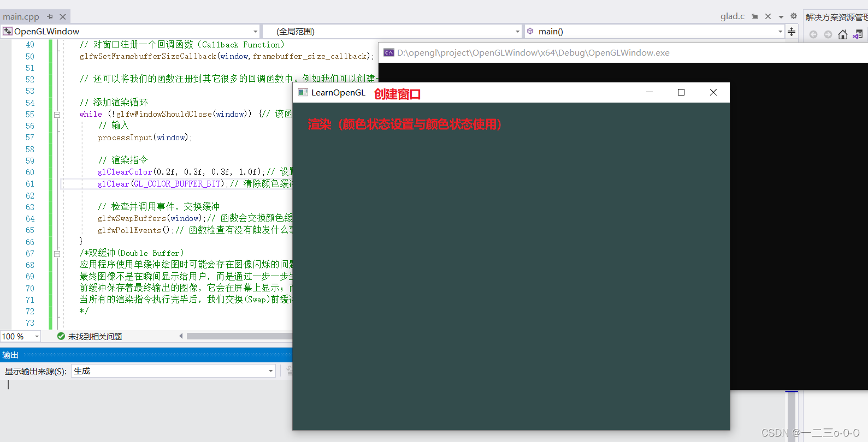Promote the glad.c preview tab
868x442 pixels.
pyautogui.click(x=755, y=16)
